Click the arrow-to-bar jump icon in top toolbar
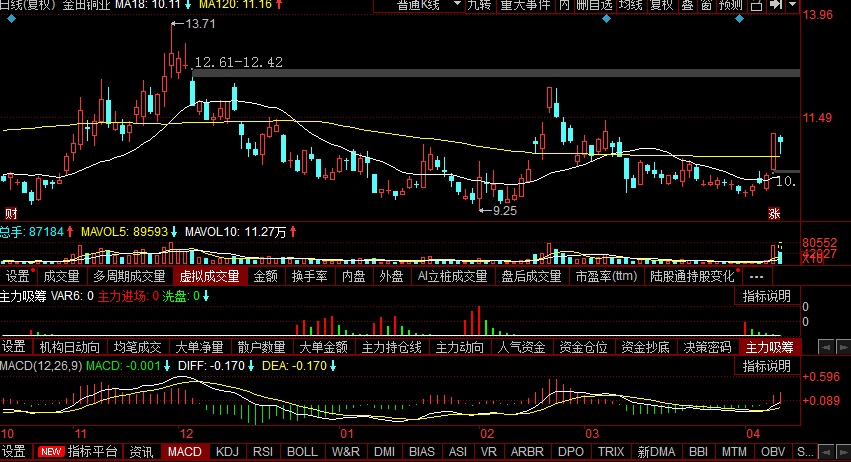 pyautogui.click(x=776, y=5)
